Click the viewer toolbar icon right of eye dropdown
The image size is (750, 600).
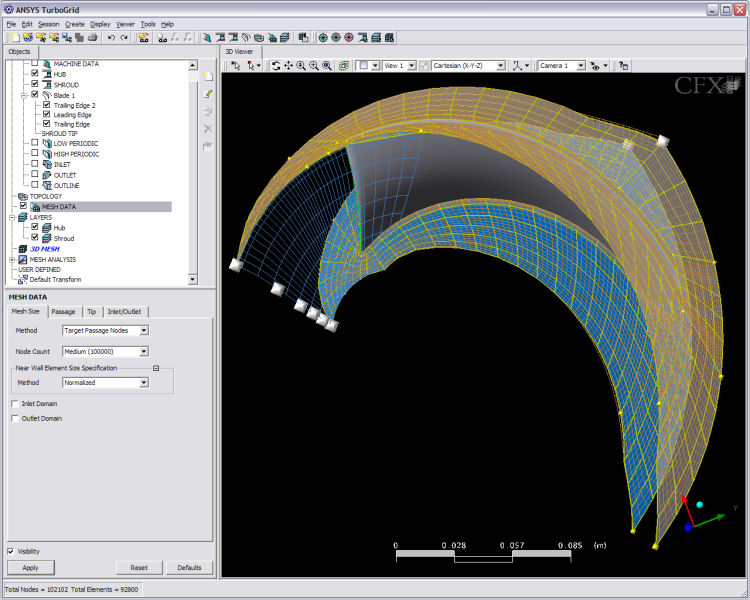coord(624,66)
